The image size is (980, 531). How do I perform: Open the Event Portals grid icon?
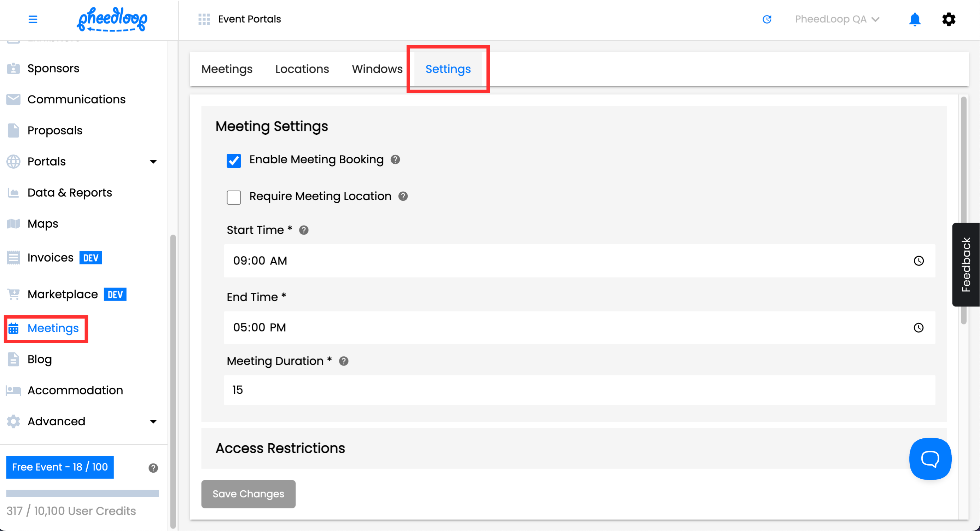point(204,19)
